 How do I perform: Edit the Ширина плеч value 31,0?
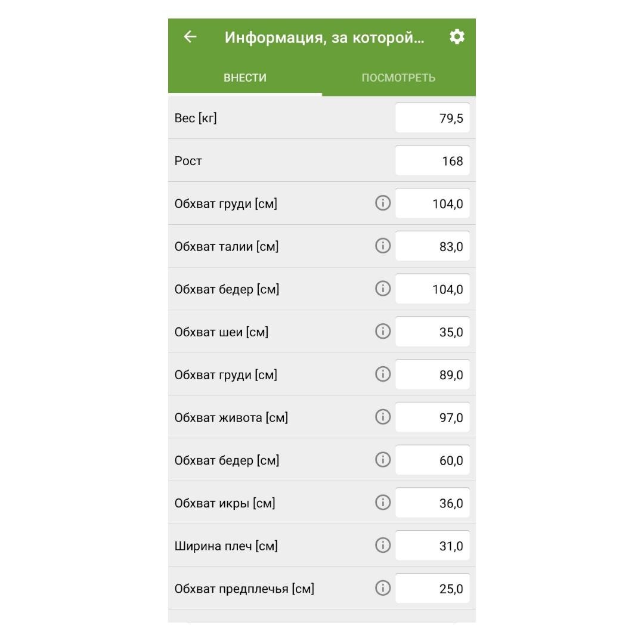[432, 546]
